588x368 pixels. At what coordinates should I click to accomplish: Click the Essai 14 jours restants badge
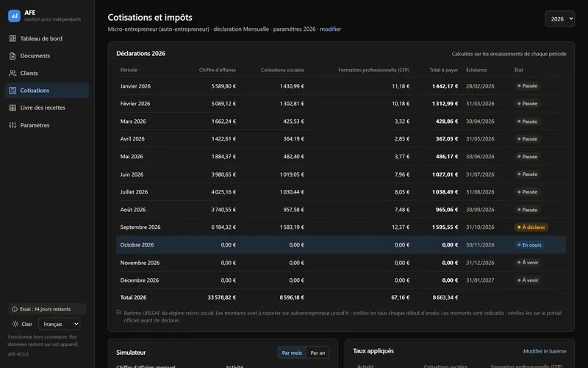click(47, 309)
